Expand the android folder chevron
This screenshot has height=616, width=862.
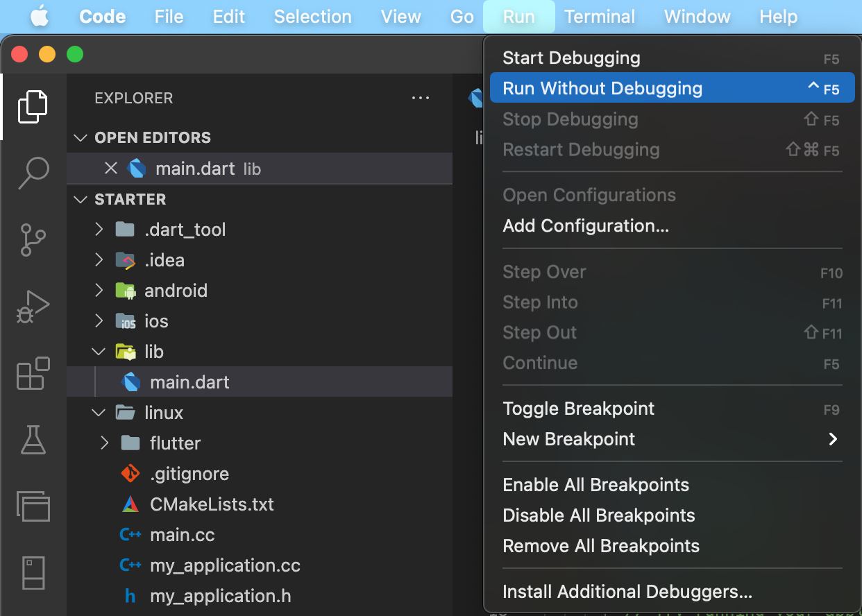(x=99, y=291)
